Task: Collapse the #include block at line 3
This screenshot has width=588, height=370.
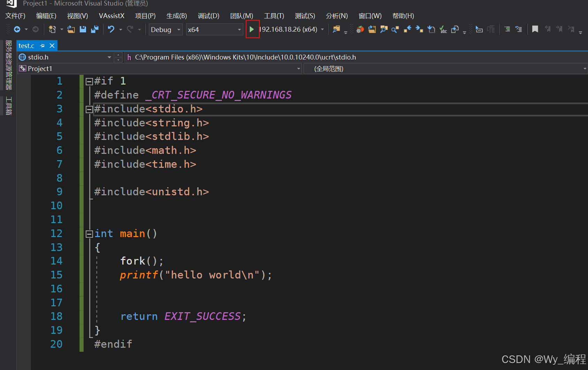Action: [89, 109]
